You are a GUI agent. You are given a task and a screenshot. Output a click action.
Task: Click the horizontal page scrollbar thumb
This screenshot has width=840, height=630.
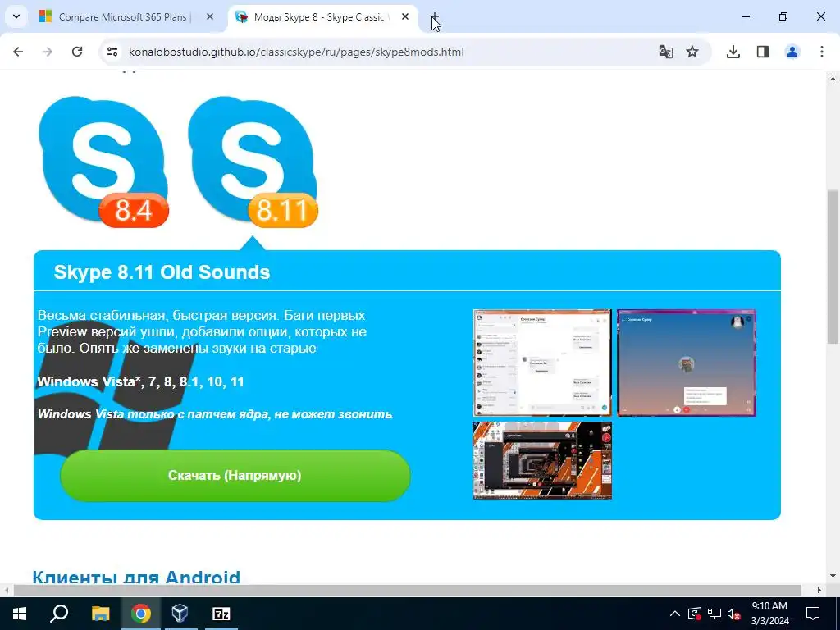pyautogui.click(x=407, y=591)
